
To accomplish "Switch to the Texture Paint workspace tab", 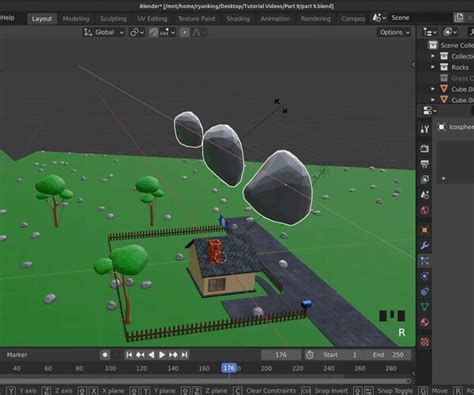I will [x=197, y=19].
